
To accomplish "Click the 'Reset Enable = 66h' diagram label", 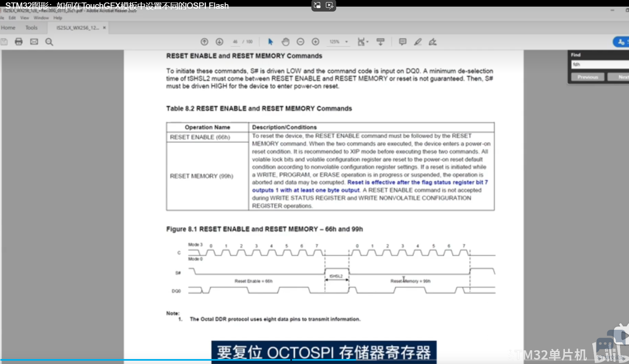I will (x=254, y=281).
